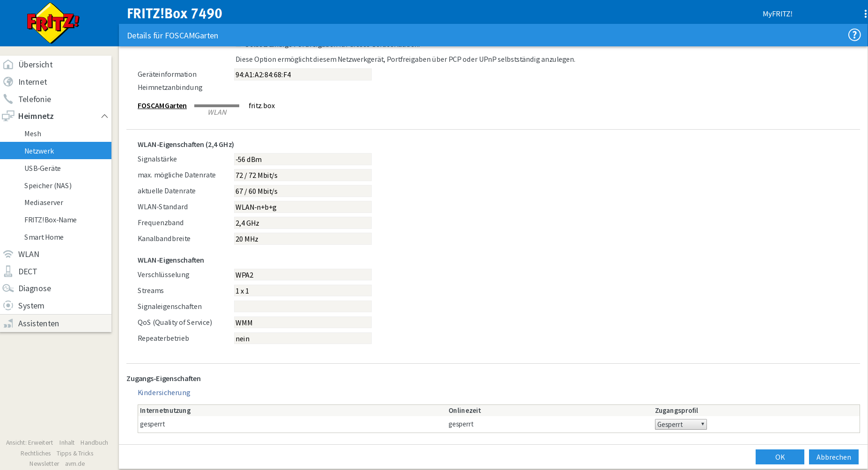Click the Assistenten icon
868x470 pixels.
click(8, 323)
